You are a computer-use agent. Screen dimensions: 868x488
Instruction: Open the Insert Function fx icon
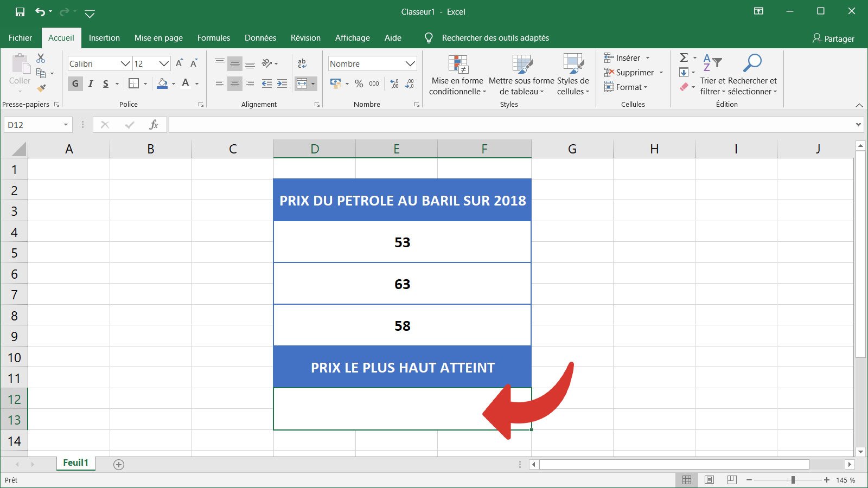pos(154,124)
